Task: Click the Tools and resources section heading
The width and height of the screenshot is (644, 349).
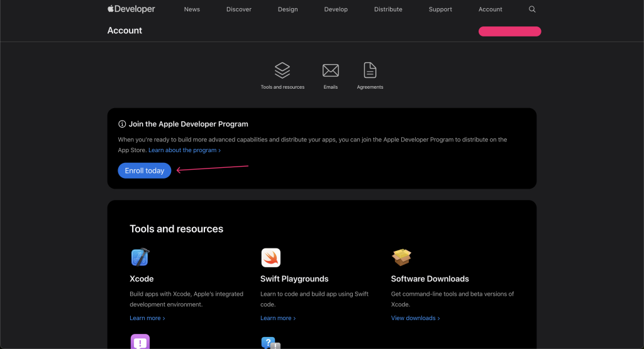Action: tap(176, 229)
